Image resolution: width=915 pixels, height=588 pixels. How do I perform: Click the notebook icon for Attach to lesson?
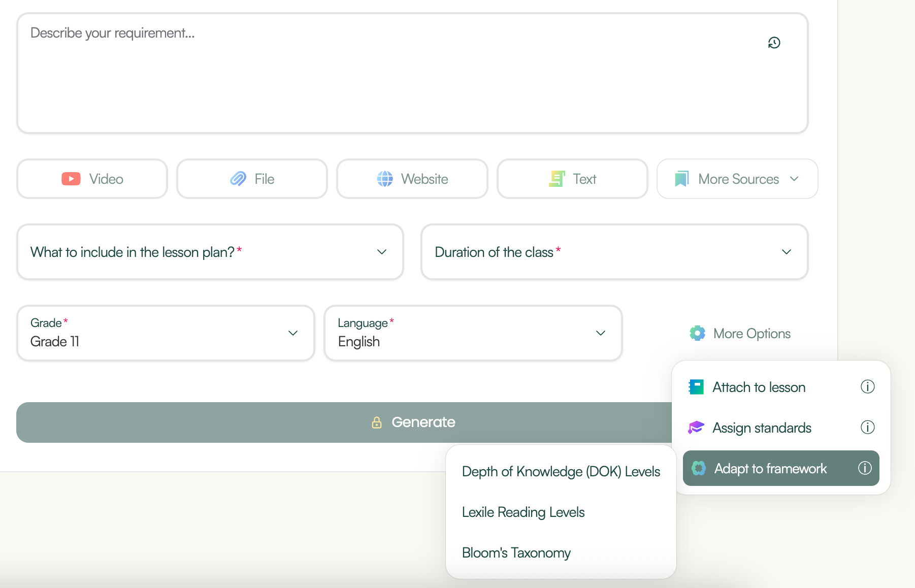click(x=696, y=387)
